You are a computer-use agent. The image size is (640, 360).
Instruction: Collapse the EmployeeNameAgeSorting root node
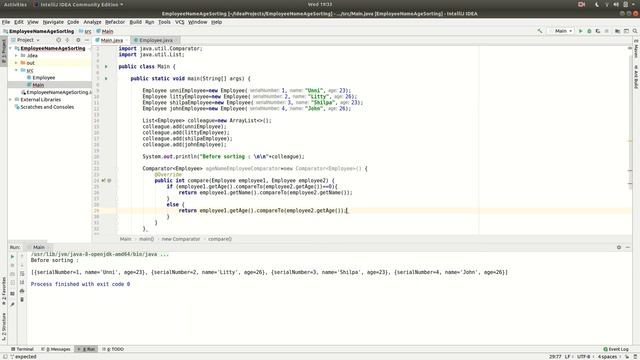click(x=11, y=48)
